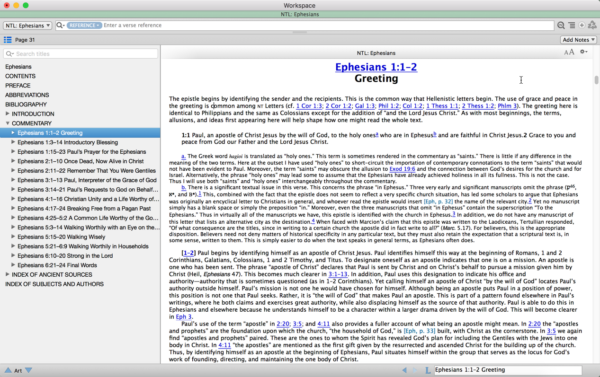Expand the INTRODUCTION section

[7, 114]
